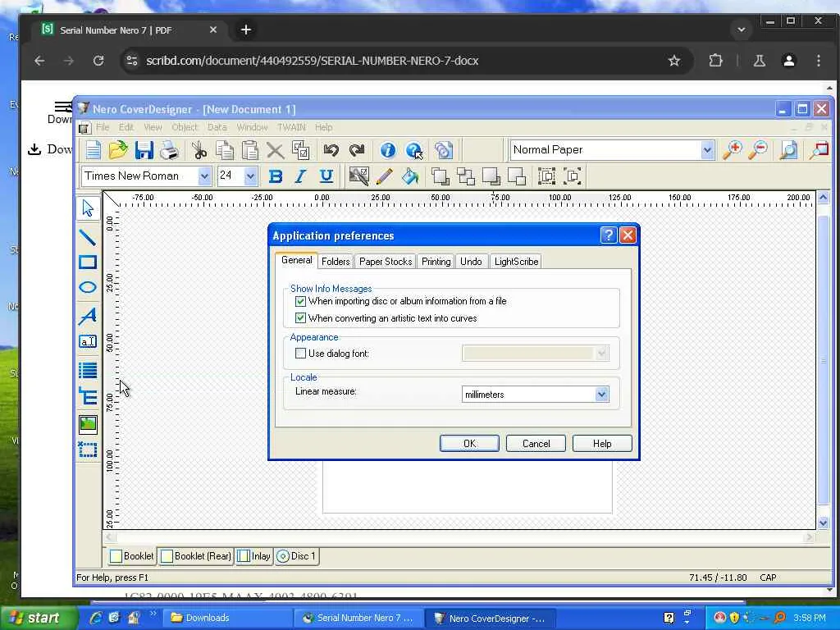
Task: Expand the Chrome tab search chevron
Action: point(742,30)
